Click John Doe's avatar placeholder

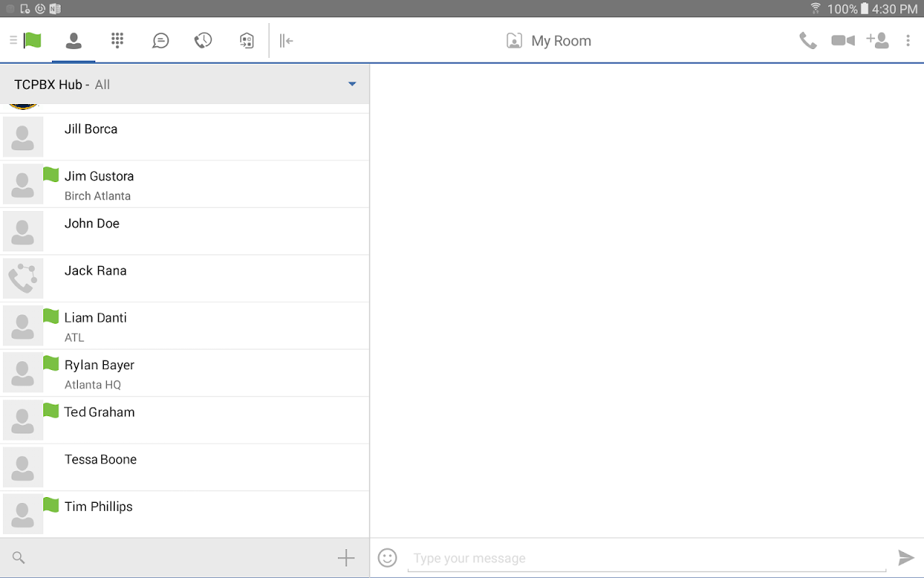tap(23, 231)
